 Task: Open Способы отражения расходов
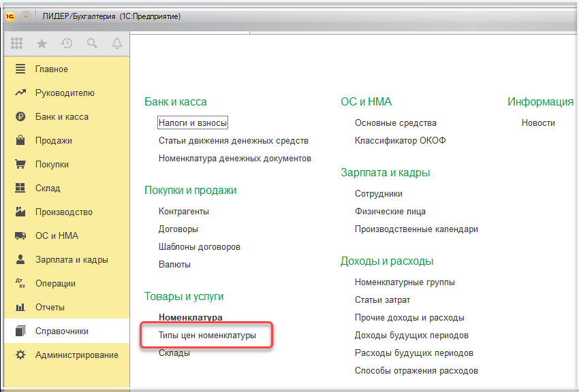(416, 371)
